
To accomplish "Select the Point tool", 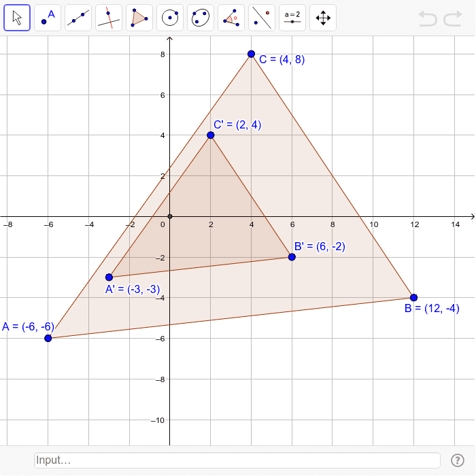I will click(x=48, y=18).
